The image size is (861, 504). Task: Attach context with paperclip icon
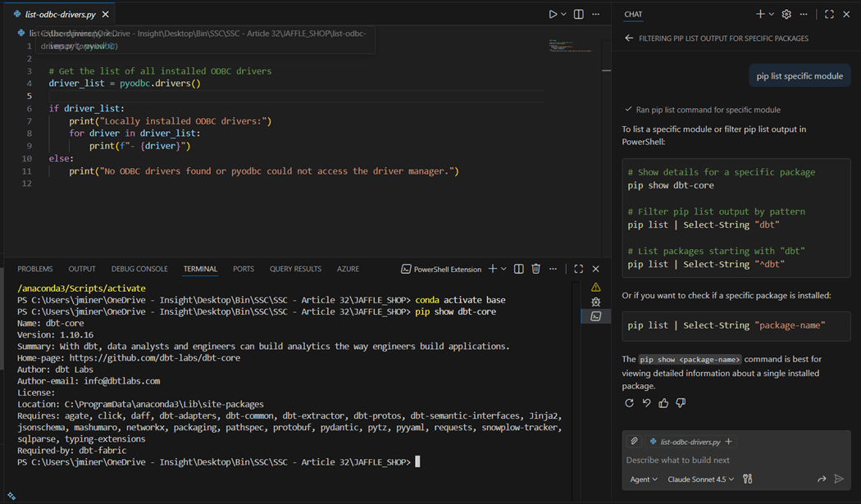click(634, 441)
